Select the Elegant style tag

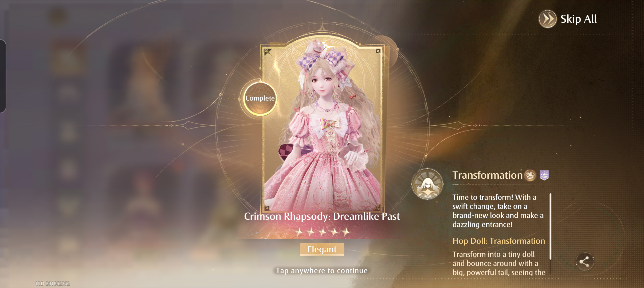(x=322, y=249)
